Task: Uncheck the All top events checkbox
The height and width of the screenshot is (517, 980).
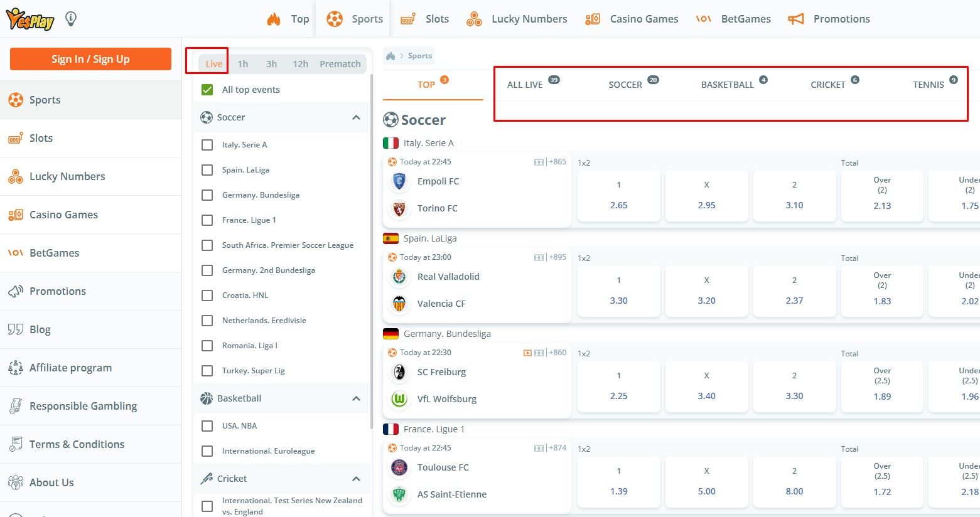Action: pos(207,90)
